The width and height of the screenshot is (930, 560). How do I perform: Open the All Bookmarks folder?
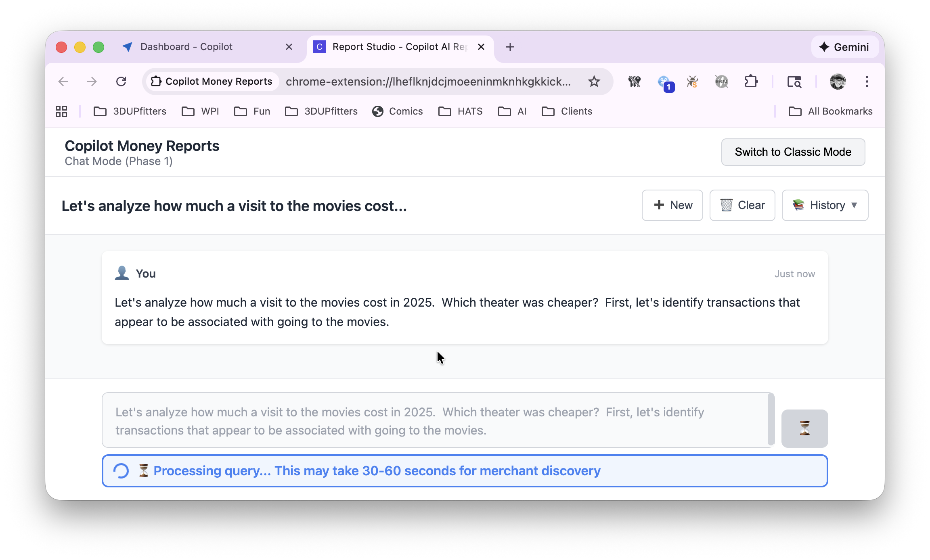coord(830,111)
